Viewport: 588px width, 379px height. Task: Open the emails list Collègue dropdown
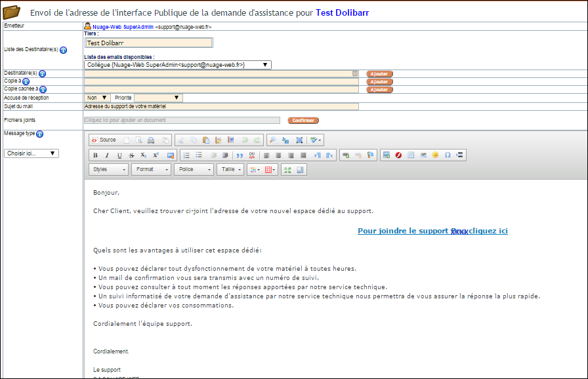(x=178, y=65)
